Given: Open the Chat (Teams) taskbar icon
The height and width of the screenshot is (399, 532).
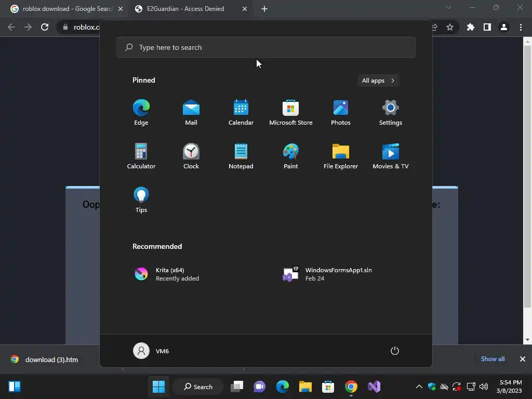Looking at the screenshot, I should [260, 387].
